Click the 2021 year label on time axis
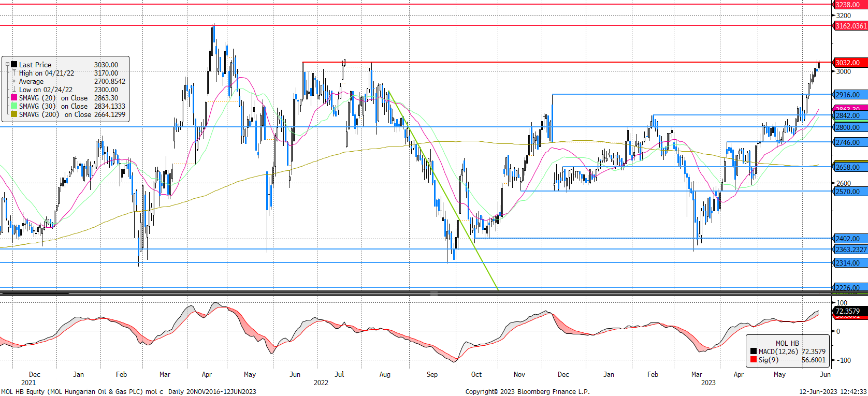The width and height of the screenshot is (868, 396). pyautogui.click(x=28, y=383)
